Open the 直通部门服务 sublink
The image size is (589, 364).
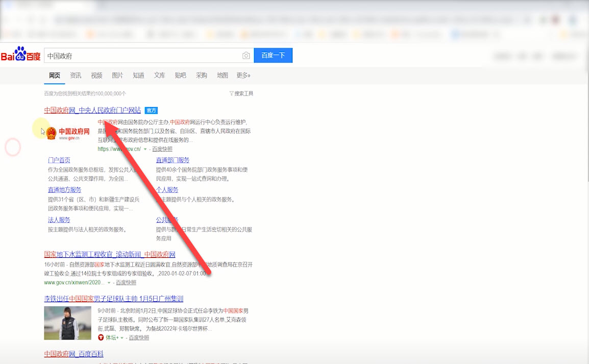click(173, 160)
